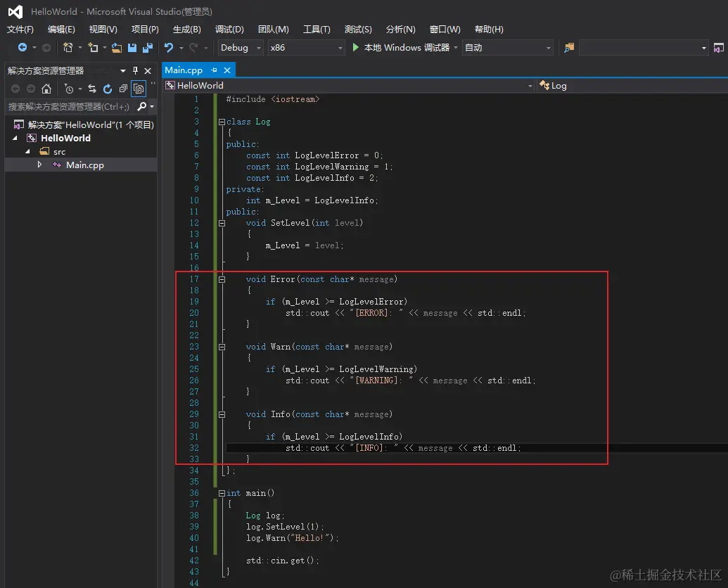Open the 调试(D) menu
The image size is (728, 588).
pyautogui.click(x=229, y=29)
